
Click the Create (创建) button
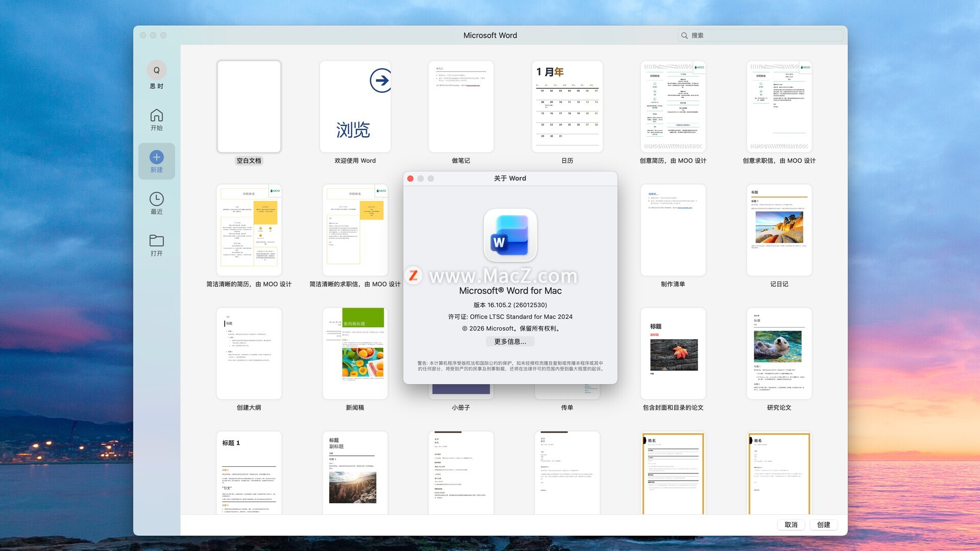tap(823, 524)
